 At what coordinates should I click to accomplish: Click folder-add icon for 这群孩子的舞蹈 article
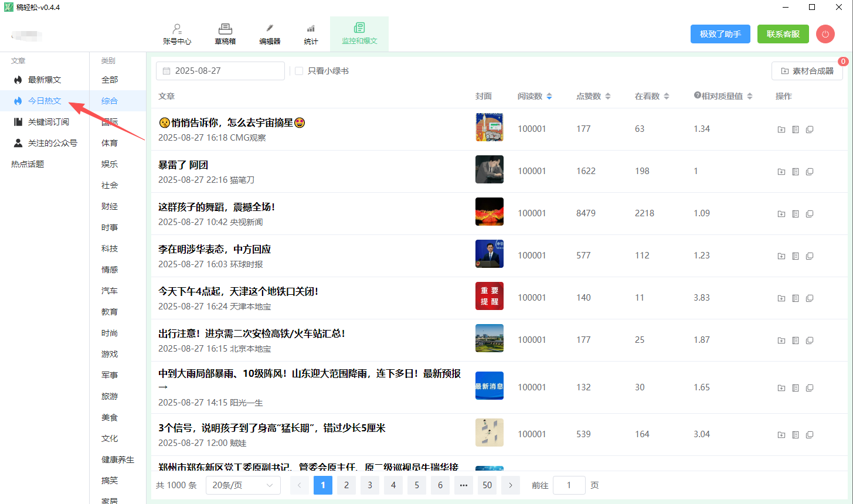(x=781, y=214)
